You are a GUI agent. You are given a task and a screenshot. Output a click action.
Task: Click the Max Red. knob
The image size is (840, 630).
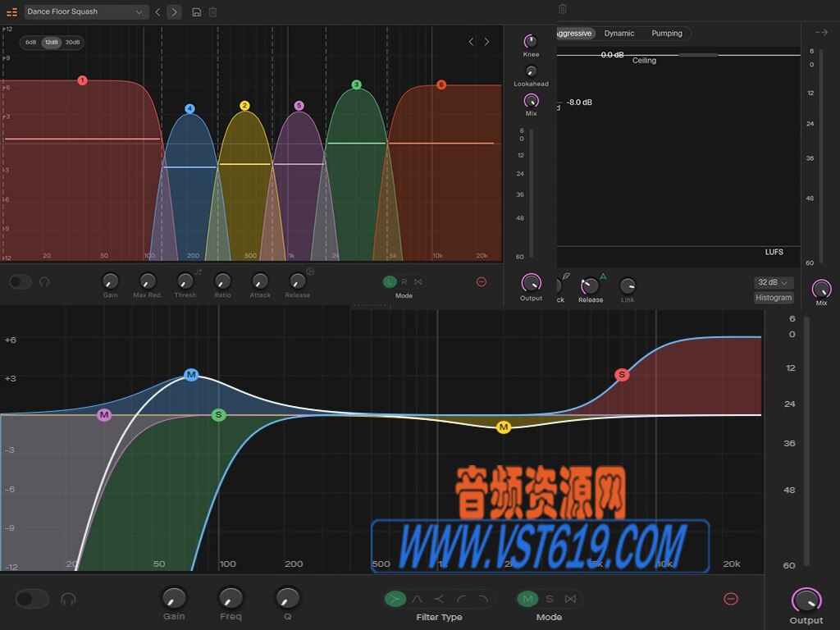coord(148,281)
